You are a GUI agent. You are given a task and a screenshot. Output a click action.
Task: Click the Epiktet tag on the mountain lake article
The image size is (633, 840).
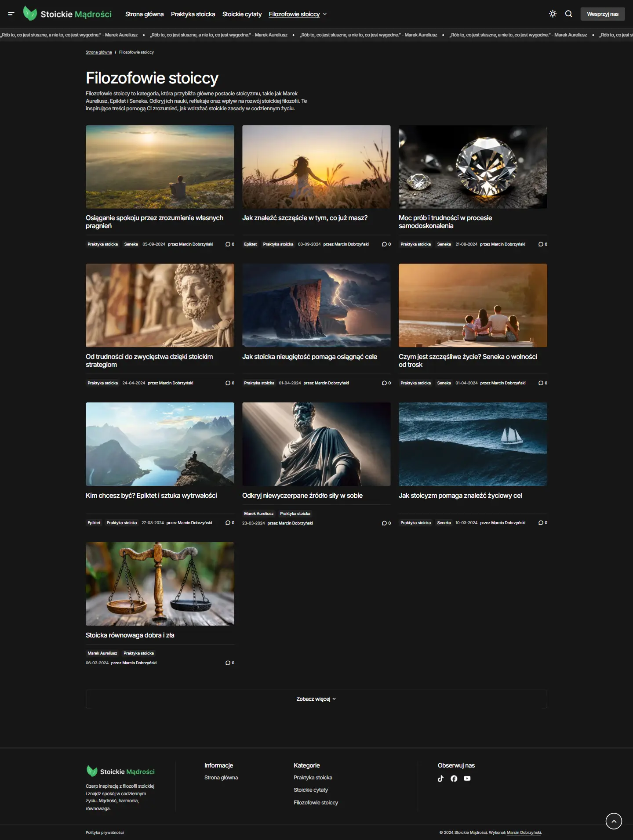tap(94, 523)
